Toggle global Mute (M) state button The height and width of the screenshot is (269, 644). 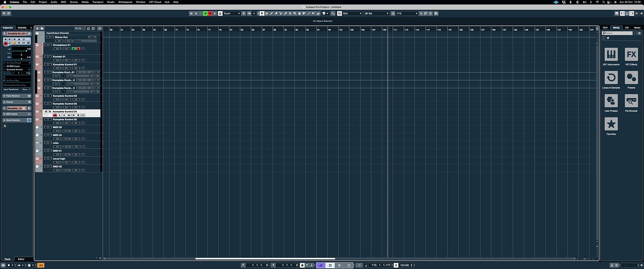coord(191,14)
